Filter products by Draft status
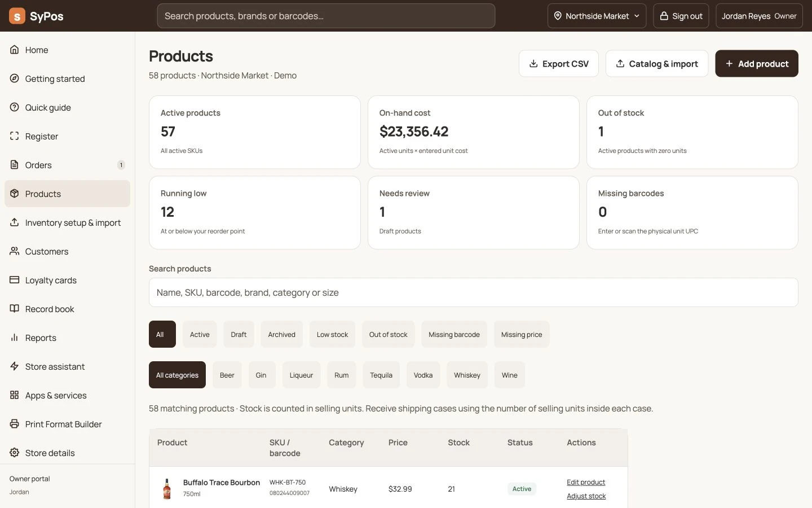Screen dimensions: 812x508 [x=239, y=334]
